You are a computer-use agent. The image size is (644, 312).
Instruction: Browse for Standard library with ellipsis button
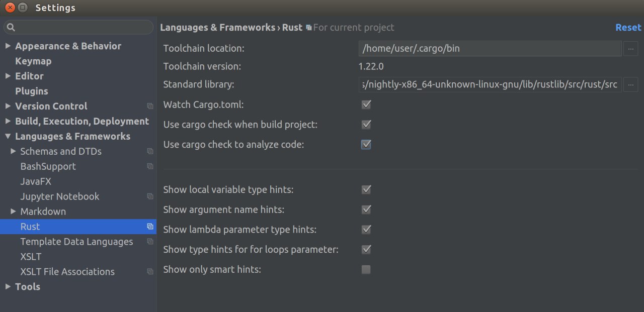631,84
